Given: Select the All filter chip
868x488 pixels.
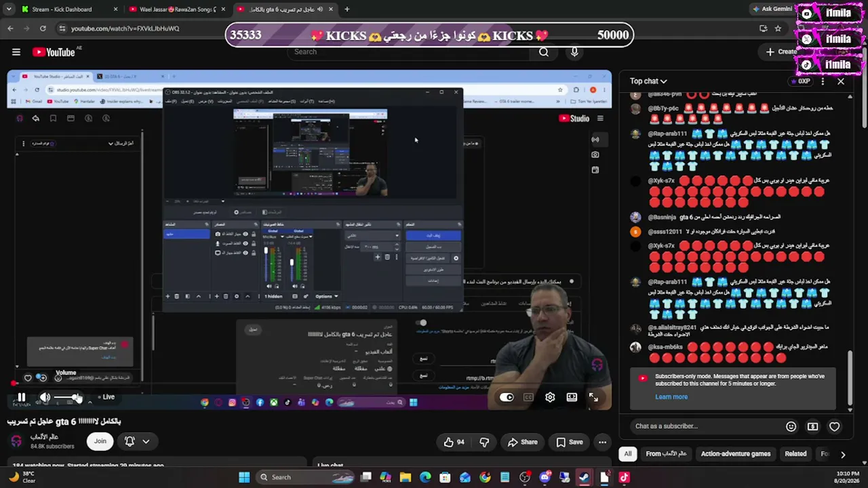Looking at the screenshot, I should coord(628,454).
